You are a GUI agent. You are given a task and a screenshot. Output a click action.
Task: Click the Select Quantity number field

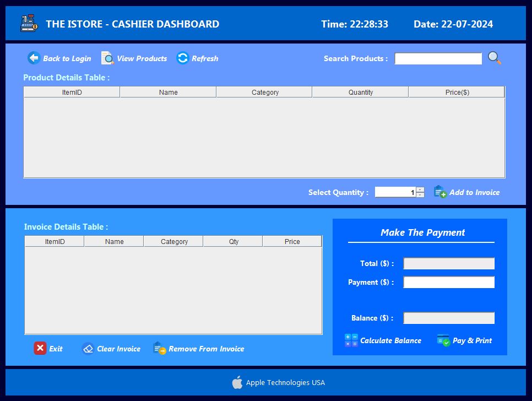[395, 192]
